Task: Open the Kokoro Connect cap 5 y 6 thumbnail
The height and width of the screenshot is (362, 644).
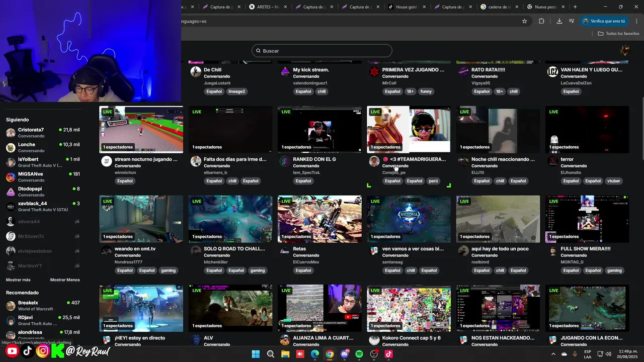Action: coord(409,309)
